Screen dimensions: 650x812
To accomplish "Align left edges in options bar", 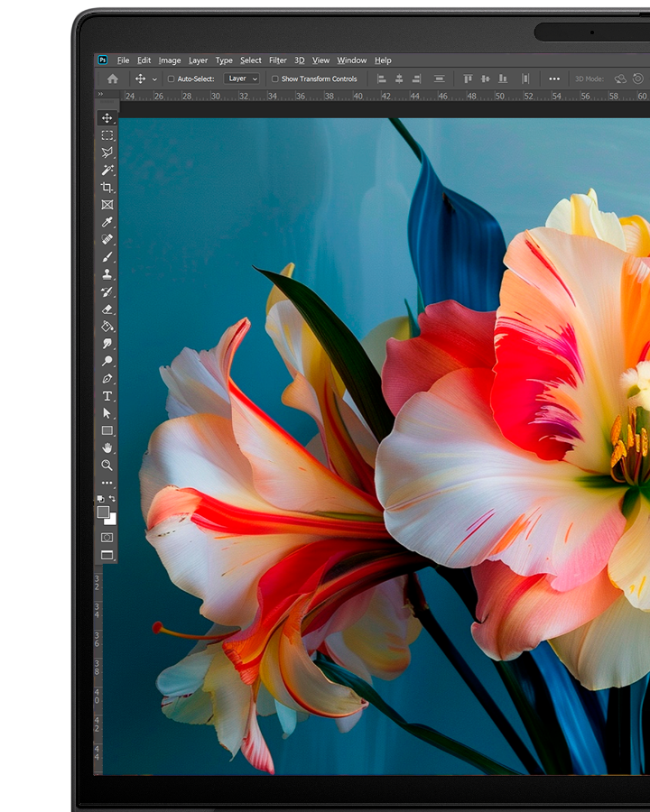I will coord(382,78).
